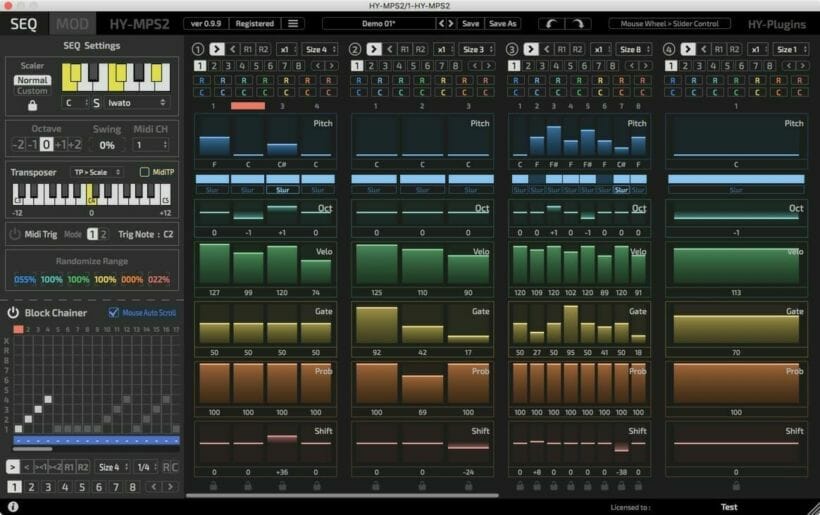Click the info icon at bottom left
This screenshot has width=820, height=515.
pos(12,507)
